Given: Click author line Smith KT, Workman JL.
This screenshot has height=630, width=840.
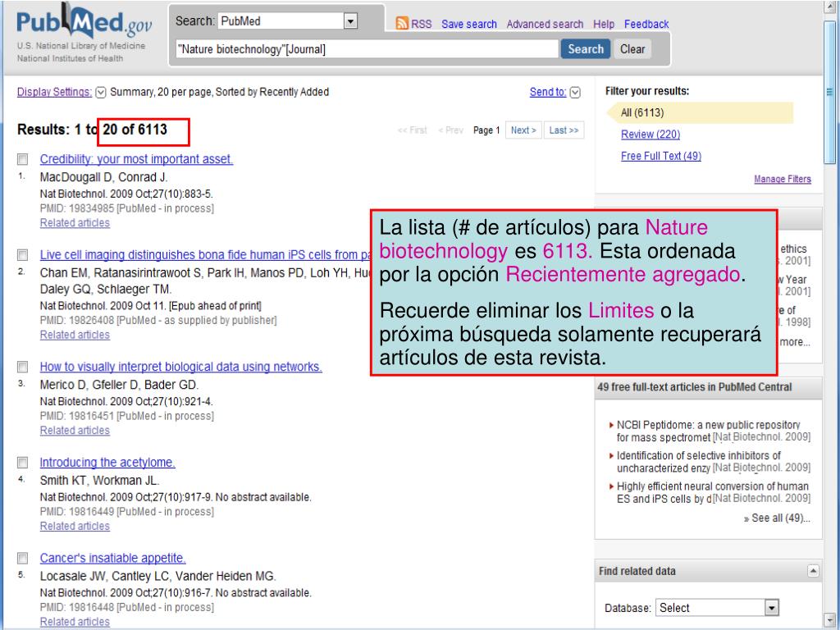Looking at the screenshot, I should click(x=99, y=481).
